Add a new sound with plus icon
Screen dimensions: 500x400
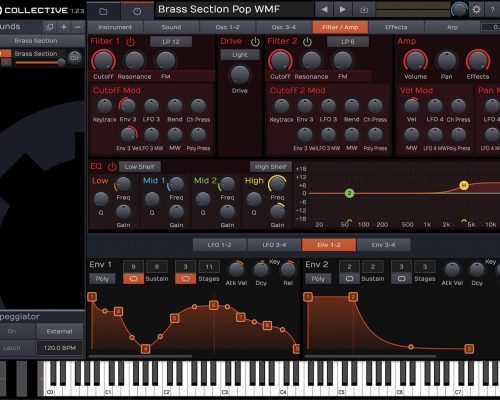click(x=63, y=27)
